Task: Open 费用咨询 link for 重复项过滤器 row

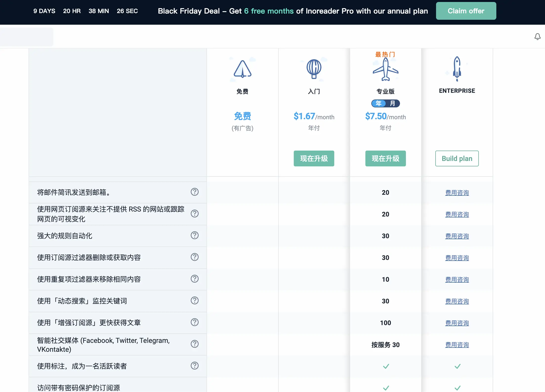Action: [x=457, y=279]
